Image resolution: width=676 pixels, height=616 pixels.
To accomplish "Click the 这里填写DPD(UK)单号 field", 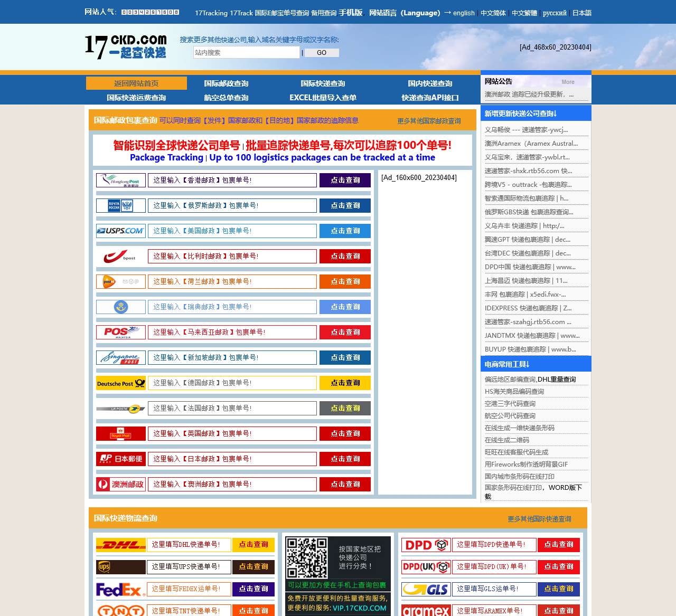I will (494, 567).
